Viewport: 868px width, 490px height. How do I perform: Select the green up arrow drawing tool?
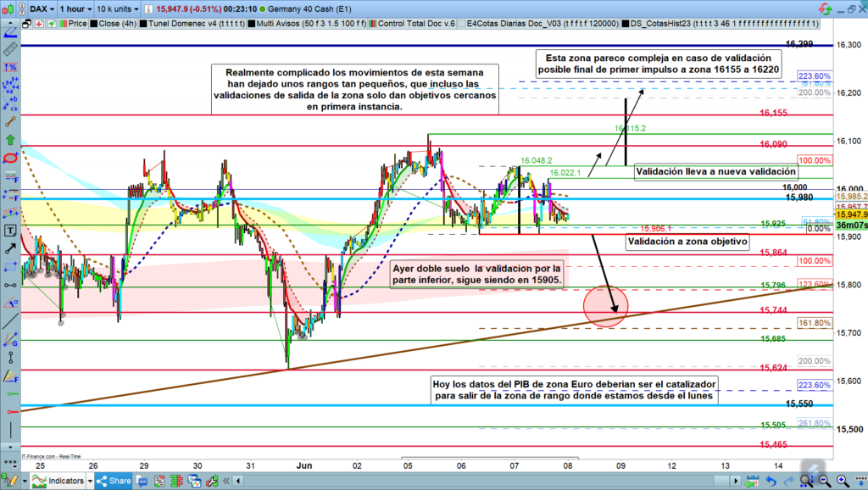click(x=10, y=139)
